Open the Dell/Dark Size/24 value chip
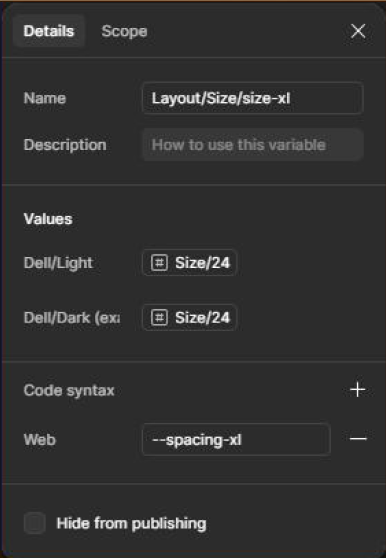The width and height of the screenshot is (386, 558). (190, 317)
